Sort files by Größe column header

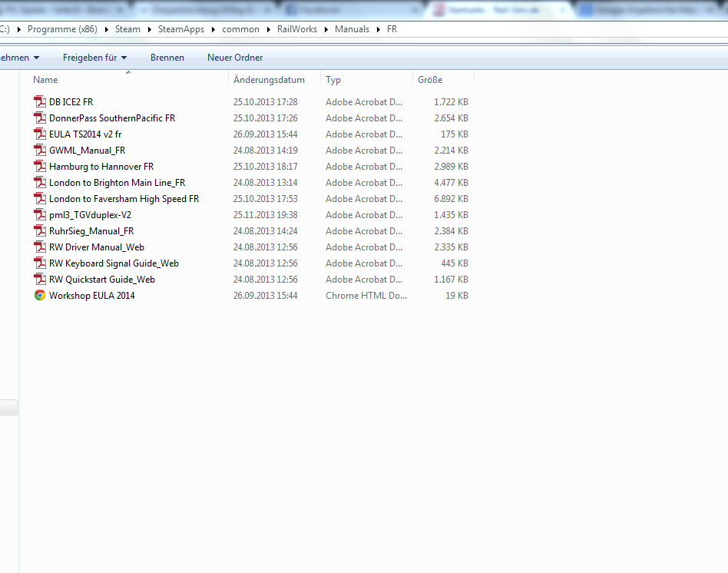tap(430, 79)
